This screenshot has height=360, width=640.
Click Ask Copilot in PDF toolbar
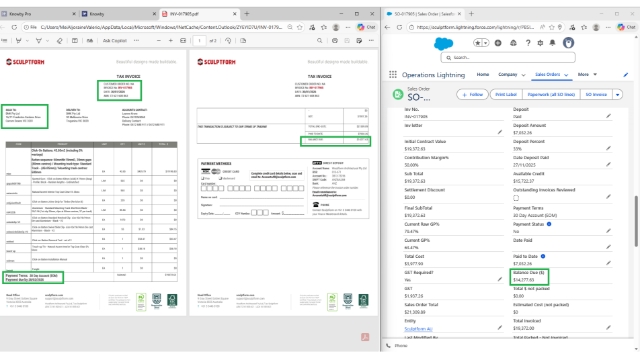pos(115,41)
